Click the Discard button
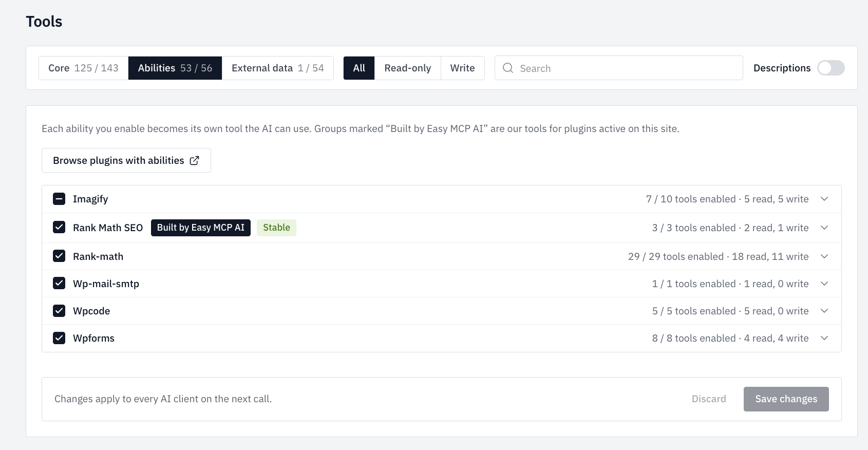Viewport: 868px width, 450px height. point(709,399)
